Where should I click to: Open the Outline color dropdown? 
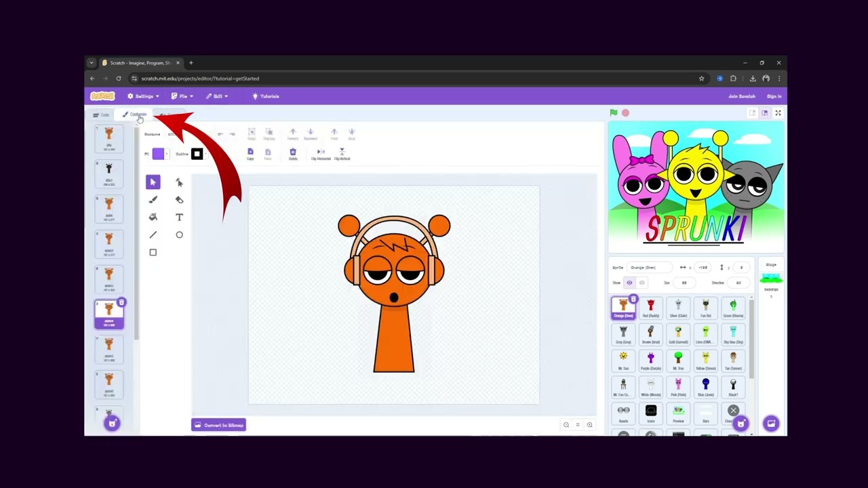click(x=205, y=155)
